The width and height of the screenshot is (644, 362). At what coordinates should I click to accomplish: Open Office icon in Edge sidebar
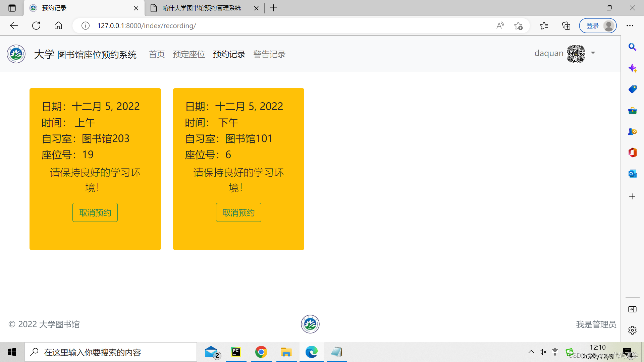tap(632, 153)
